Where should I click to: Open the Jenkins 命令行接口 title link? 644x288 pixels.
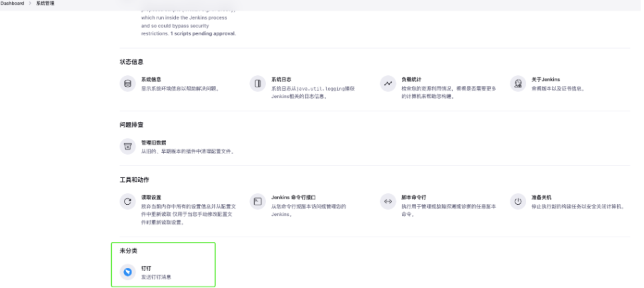pyautogui.click(x=293, y=197)
